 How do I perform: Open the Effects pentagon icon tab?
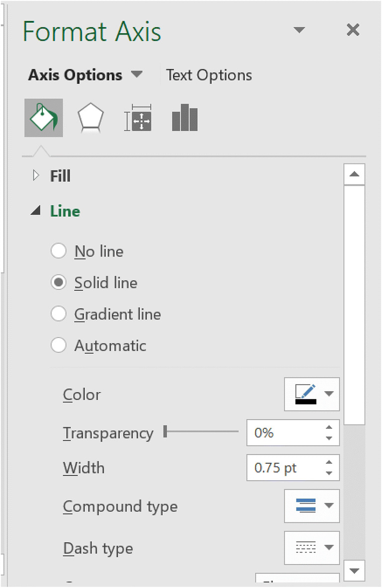click(91, 118)
